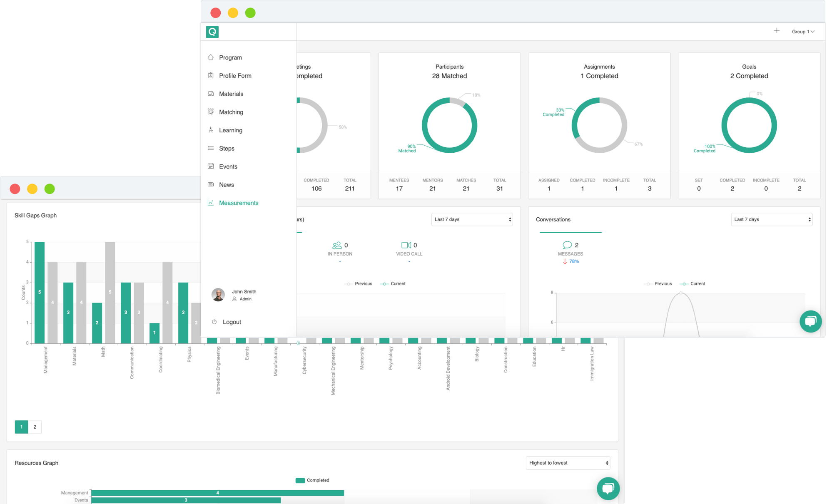
Task: Click the Events calendar icon
Action: pyautogui.click(x=211, y=166)
